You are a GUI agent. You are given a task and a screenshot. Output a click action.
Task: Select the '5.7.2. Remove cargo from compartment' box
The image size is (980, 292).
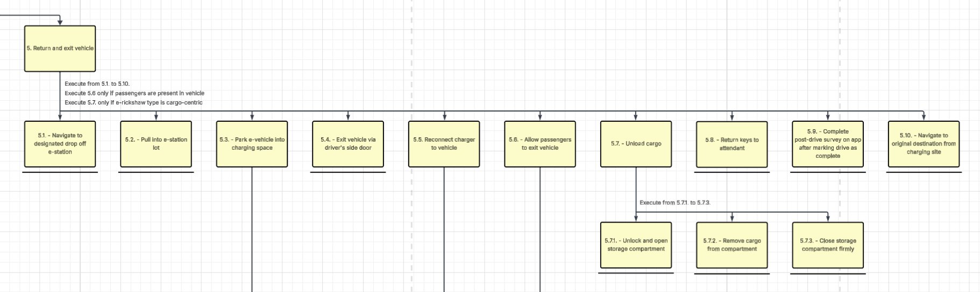732,245
